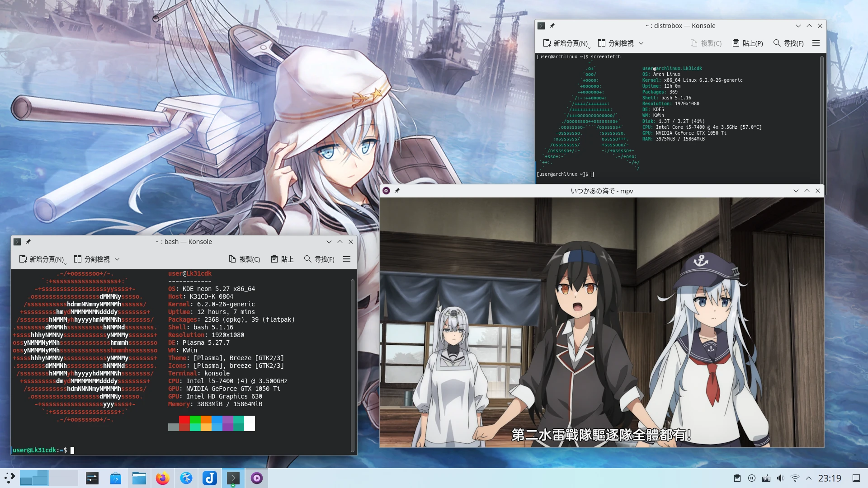
Task: Expand the hidden system tray icons arrow
Action: (x=809, y=478)
